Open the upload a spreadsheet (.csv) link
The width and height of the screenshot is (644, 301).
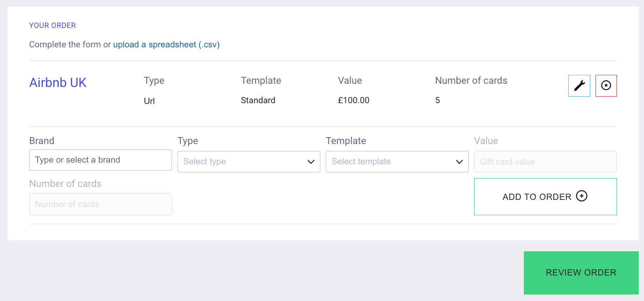[166, 45]
